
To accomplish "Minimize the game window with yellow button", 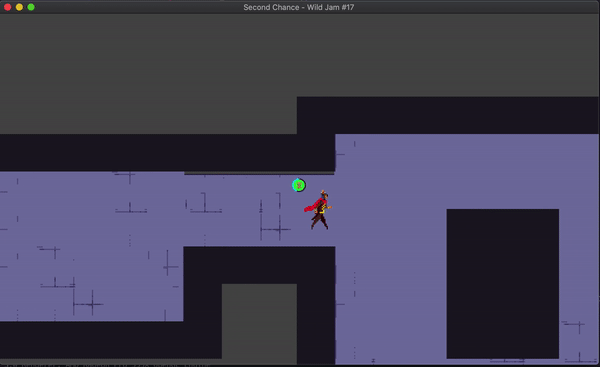I will (x=19, y=7).
